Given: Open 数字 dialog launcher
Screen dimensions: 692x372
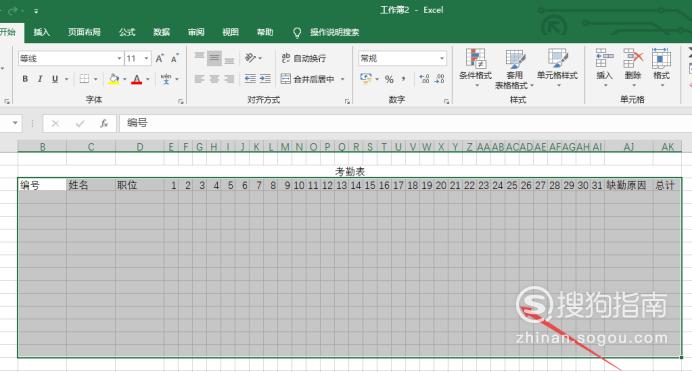Looking at the screenshot, I should pyautogui.click(x=447, y=101).
